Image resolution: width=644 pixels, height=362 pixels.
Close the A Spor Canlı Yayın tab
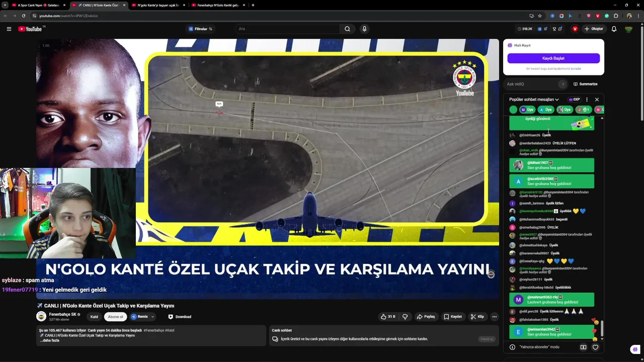(64, 5)
